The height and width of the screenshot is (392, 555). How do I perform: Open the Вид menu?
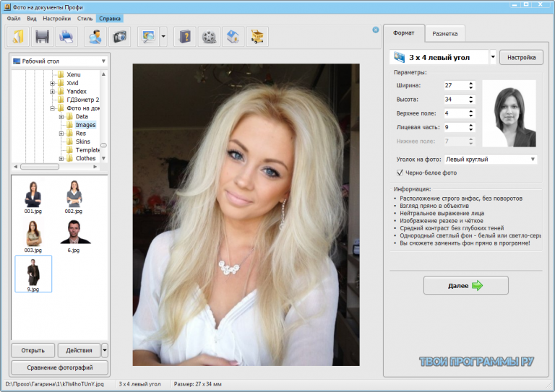pyautogui.click(x=32, y=18)
